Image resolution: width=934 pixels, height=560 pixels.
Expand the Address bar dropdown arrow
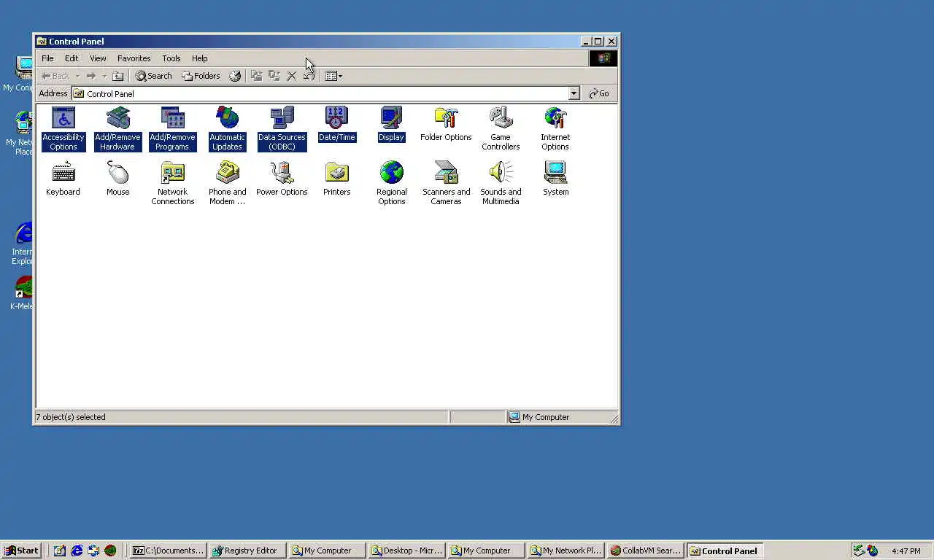(574, 93)
